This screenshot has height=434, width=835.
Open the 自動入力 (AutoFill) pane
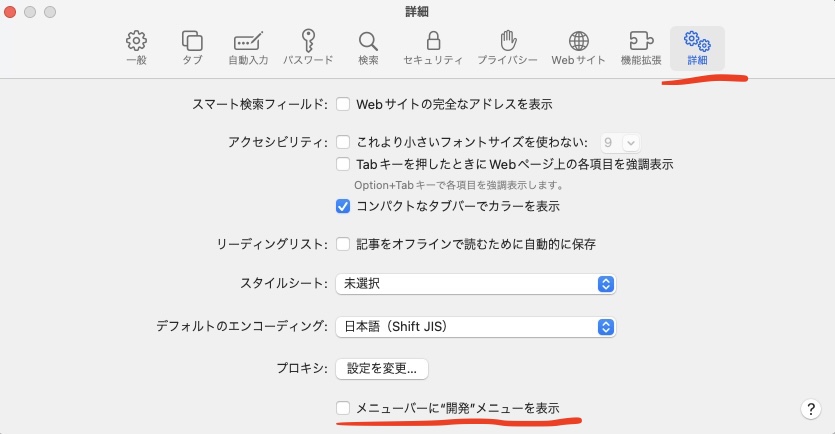tap(248, 47)
